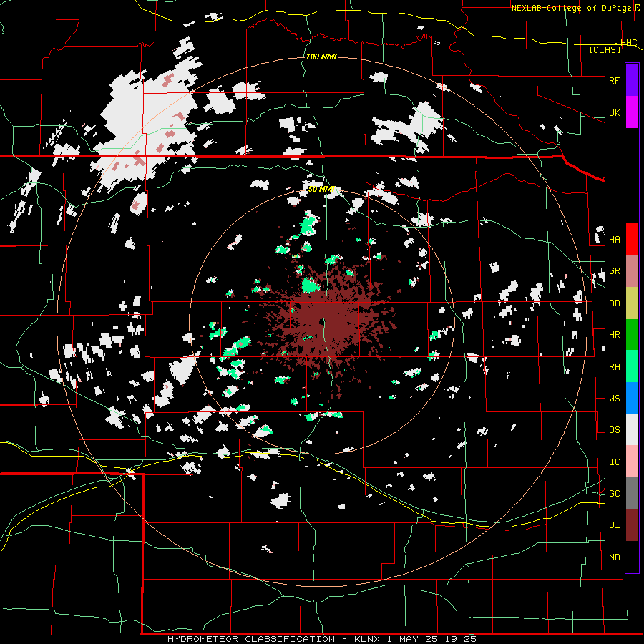The width and height of the screenshot is (644, 644).
Task: Click the UK legend label text
Action: 614,112
